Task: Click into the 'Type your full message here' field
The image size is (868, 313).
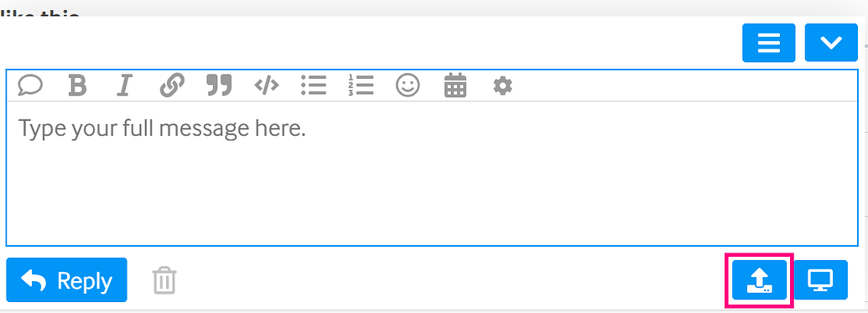Action: [x=432, y=173]
